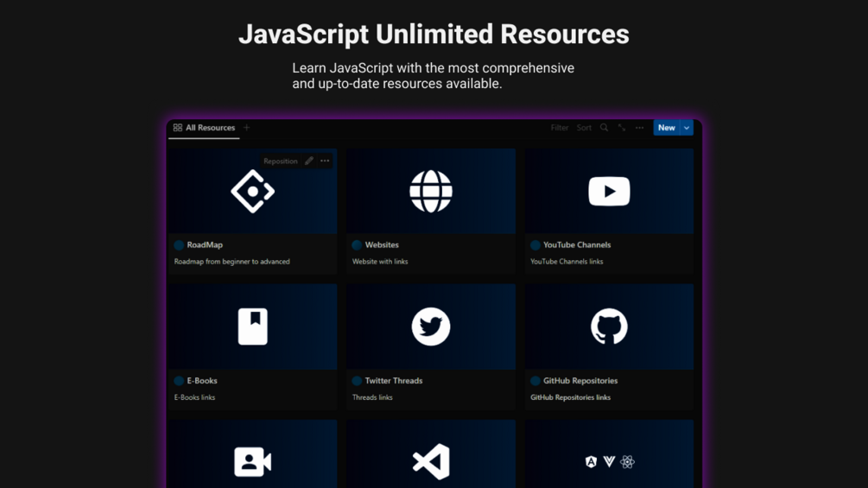This screenshot has width=868, height=488.
Task: Open the YouTube Channels card title
Action: coord(577,244)
